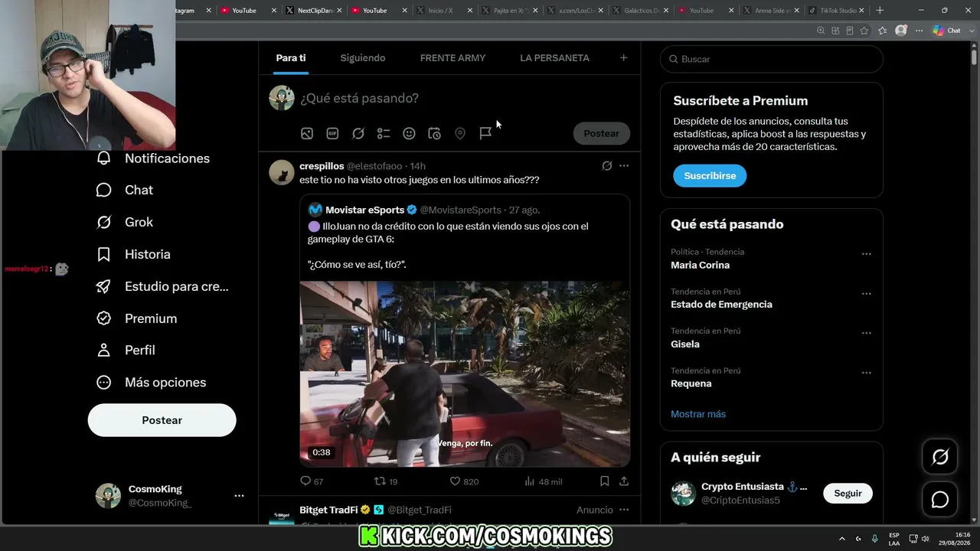Image resolution: width=980 pixels, height=551 pixels.
Task: Toggle the microphone icon in system tray
Action: (874, 538)
